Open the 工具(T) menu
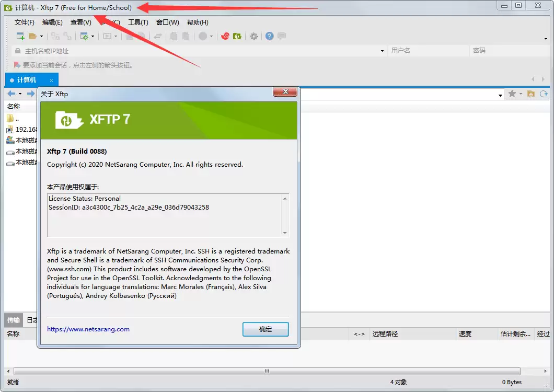This screenshot has width=554, height=392. (x=138, y=22)
